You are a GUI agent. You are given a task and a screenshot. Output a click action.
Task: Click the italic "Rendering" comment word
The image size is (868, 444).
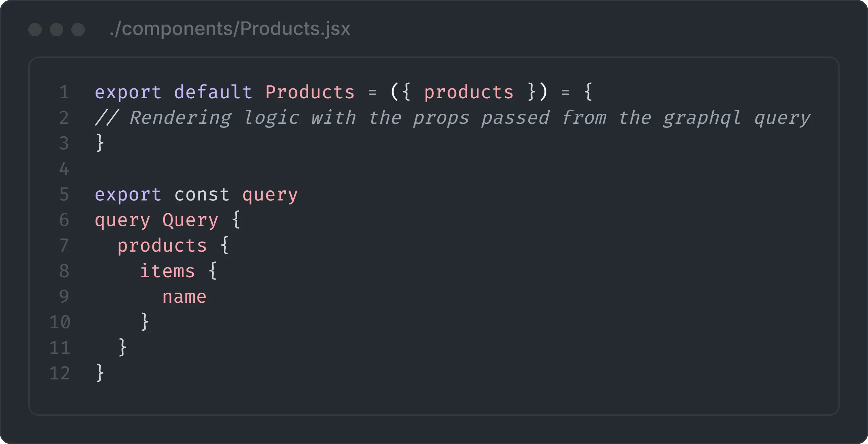click(181, 118)
